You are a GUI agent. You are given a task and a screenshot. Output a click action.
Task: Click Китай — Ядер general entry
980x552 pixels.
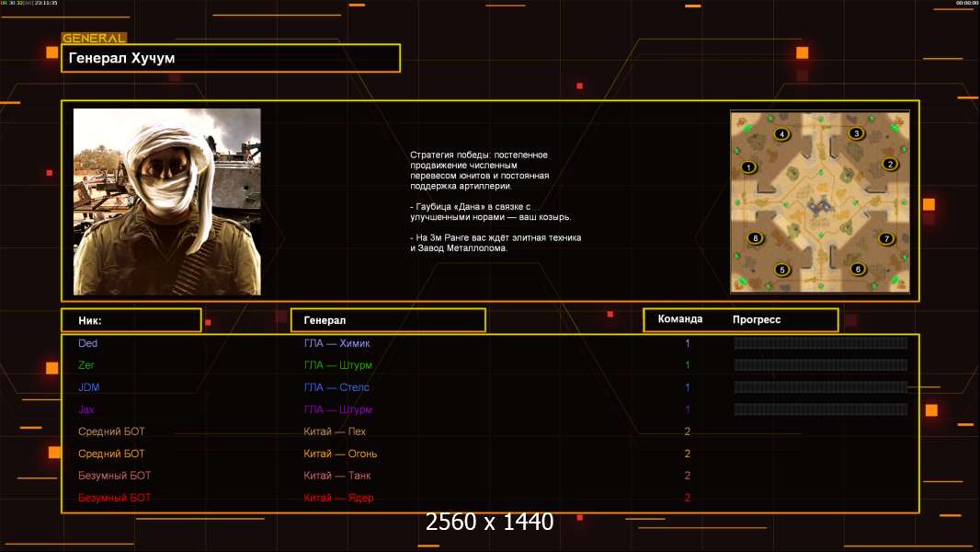click(338, 499)
